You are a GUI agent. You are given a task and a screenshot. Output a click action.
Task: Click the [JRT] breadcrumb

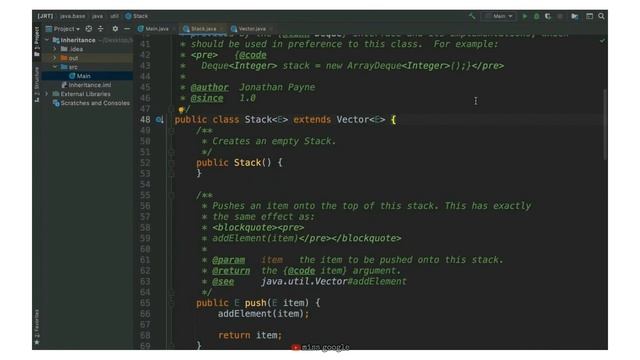(45, 16)
